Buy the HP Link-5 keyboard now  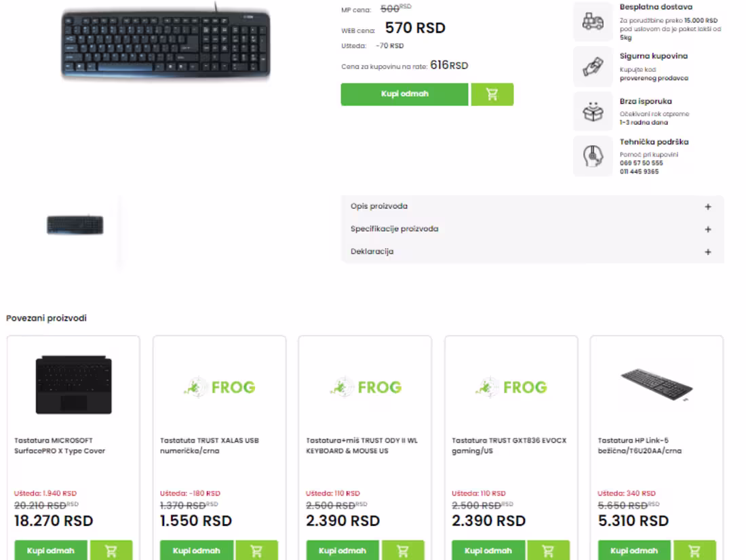coord(635,551)
